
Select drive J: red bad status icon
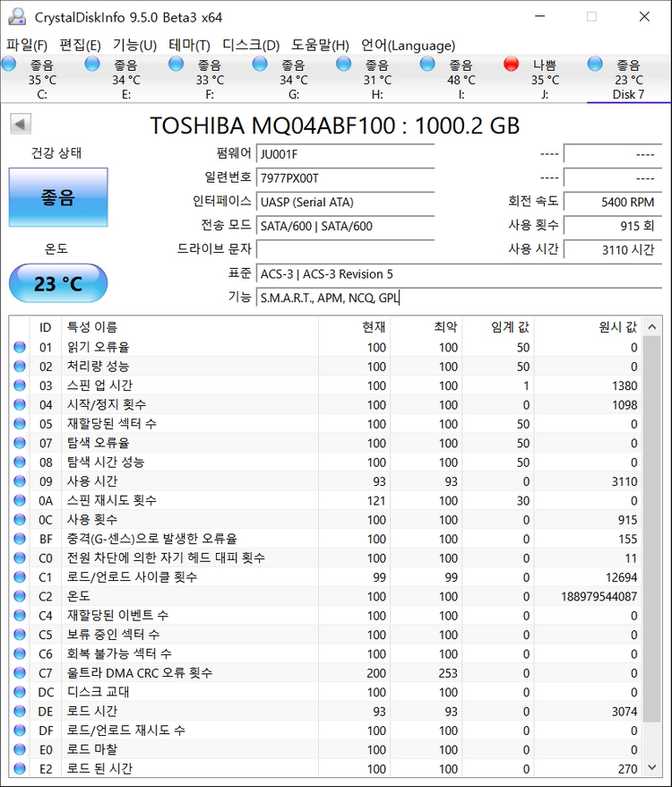coord(512,65)
